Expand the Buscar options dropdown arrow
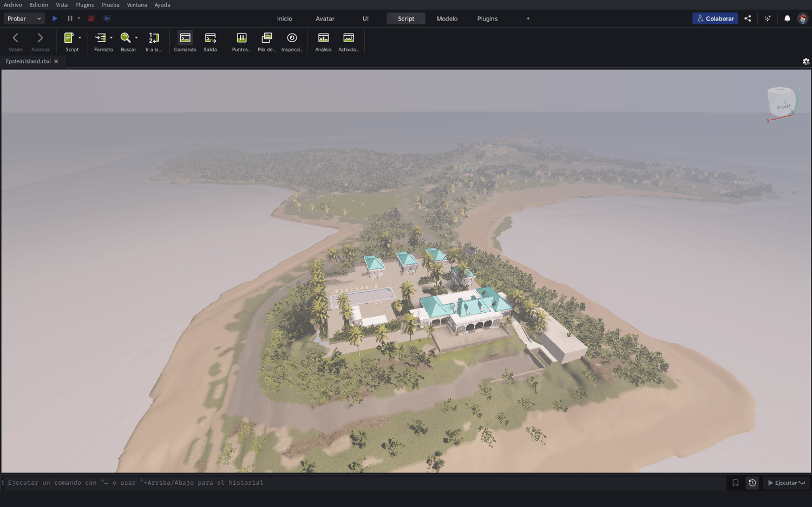812x507 pixels. coord(136,38)
